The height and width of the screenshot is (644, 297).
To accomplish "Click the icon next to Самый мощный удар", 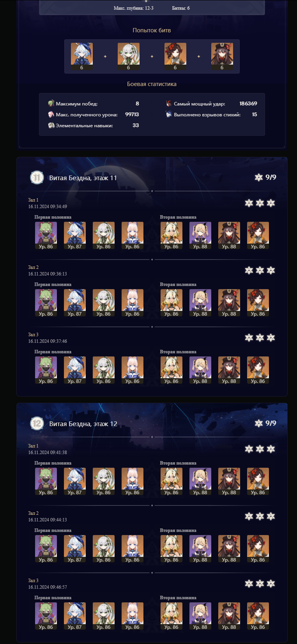I will [x=169, y=104].
